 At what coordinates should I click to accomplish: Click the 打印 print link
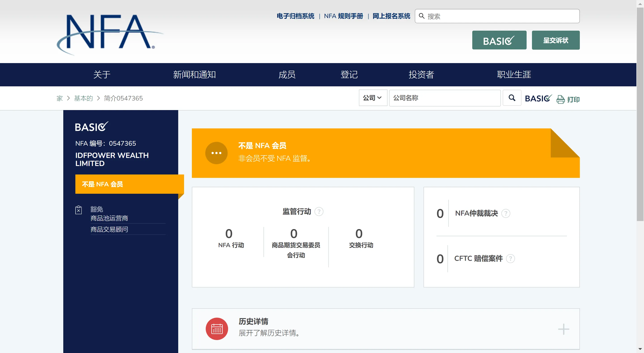click(x=573, y=100)
